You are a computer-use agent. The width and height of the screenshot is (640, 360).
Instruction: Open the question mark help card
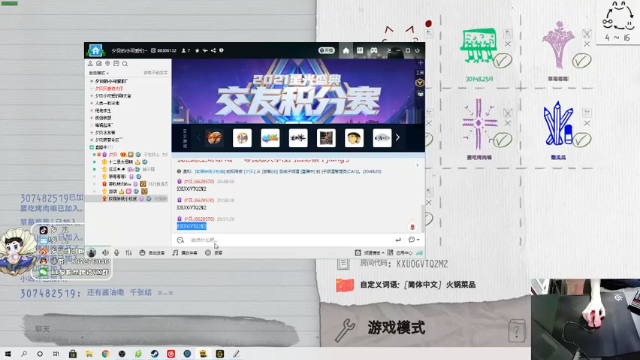coord(517,331)
